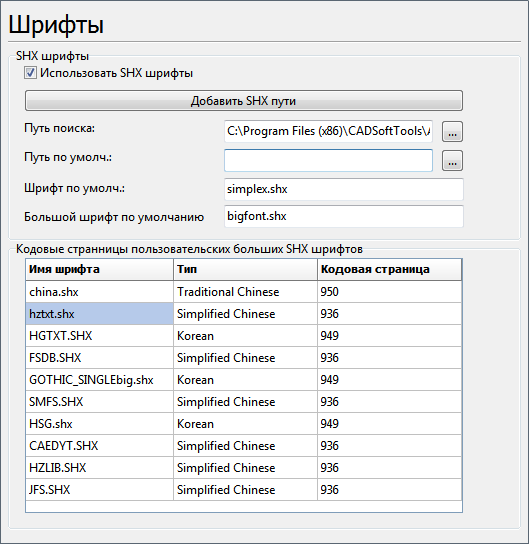Click code page 936 for hztxt.shx
The width and height of the screenshot is (529, 544).
tap(390, 314)
